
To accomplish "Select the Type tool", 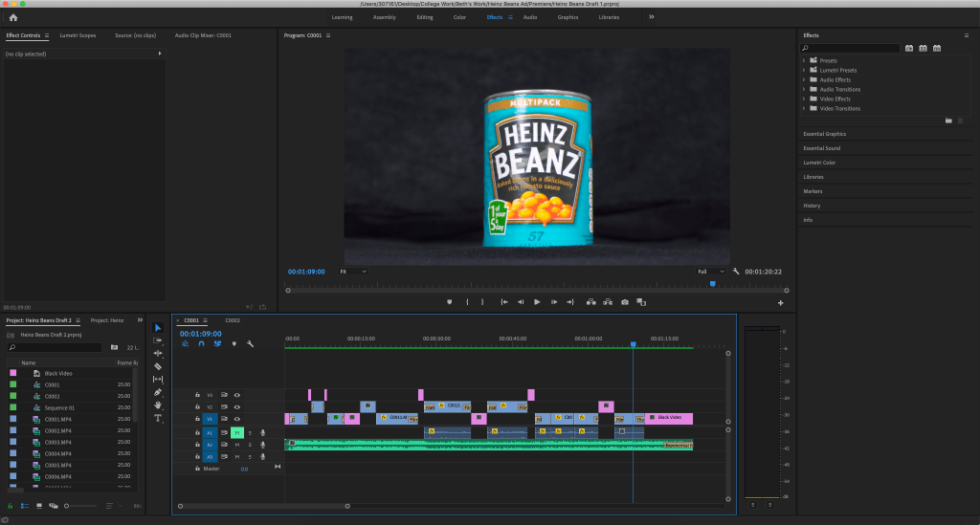I will (x=158, y=418).
